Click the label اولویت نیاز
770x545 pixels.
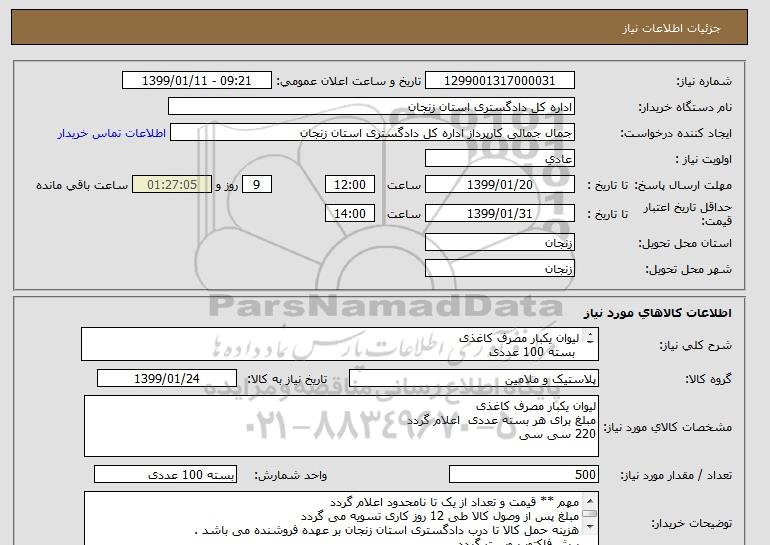click(703, 159)
